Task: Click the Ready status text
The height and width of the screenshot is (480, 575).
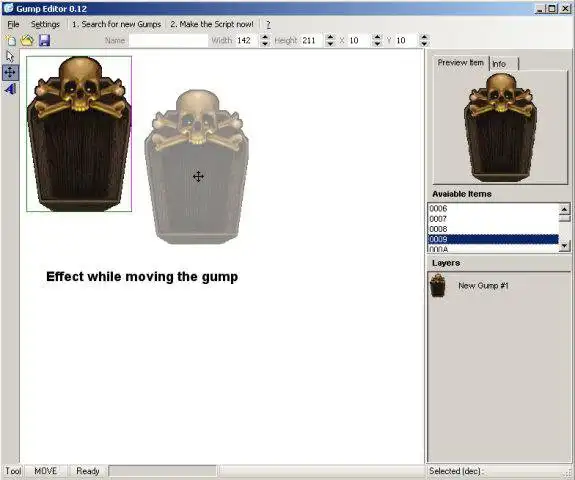Action: point(88,471)
